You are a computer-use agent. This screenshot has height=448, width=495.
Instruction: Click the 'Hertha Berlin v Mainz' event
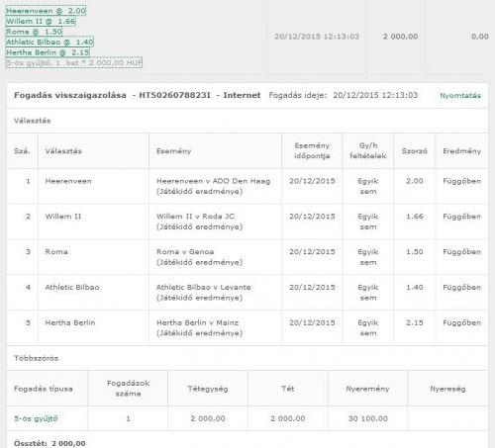pyautogui.click(x=197, y=322)
